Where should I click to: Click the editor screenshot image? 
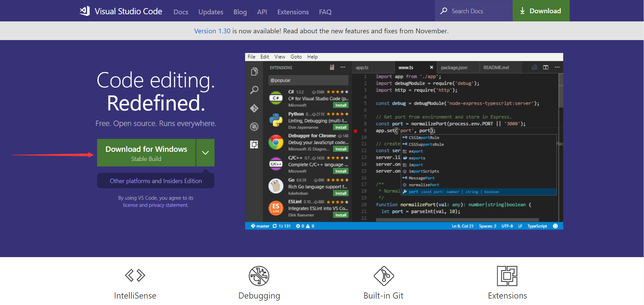404,141
